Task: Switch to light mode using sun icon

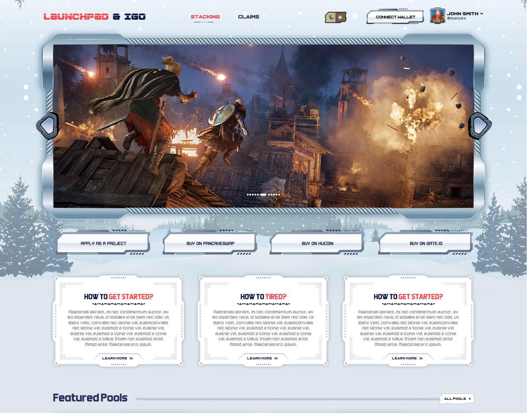Action: [340, 17]
